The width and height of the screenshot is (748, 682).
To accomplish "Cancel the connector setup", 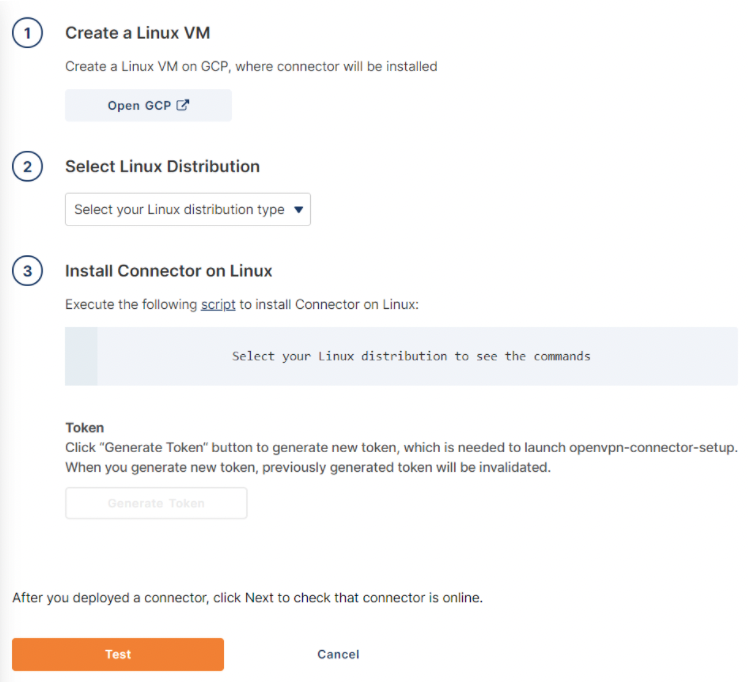I will coord(338,654).
